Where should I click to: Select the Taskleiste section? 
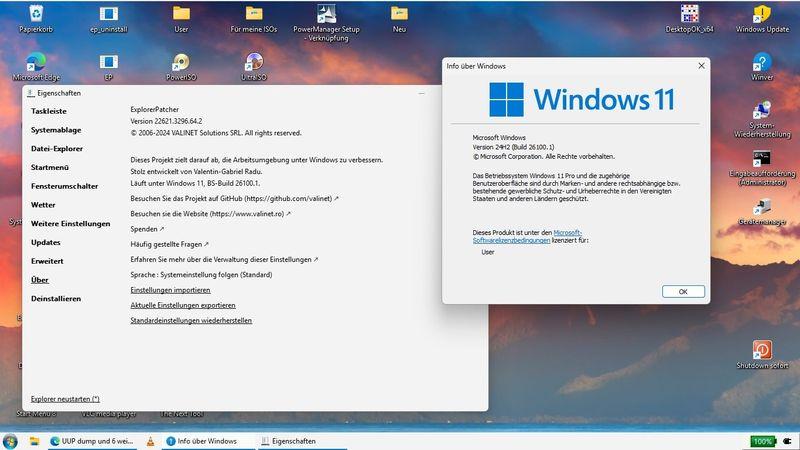coord(48,111)
